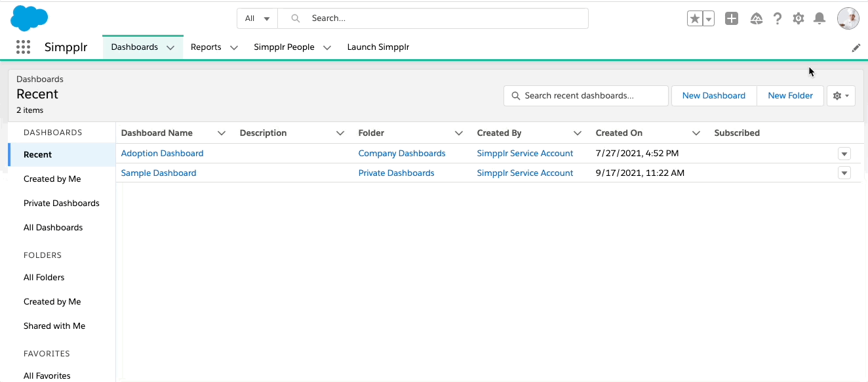Open the Dashboard Name column chevron

point(222,133)
